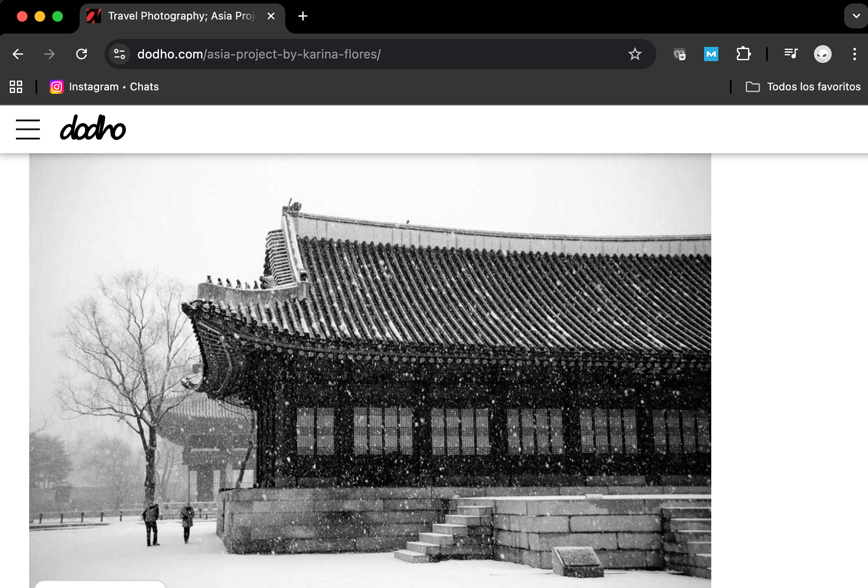Expand the tab search dropdown arrow
The width and height of the screenshot is (868, 588).
click(x=856, y=16)
